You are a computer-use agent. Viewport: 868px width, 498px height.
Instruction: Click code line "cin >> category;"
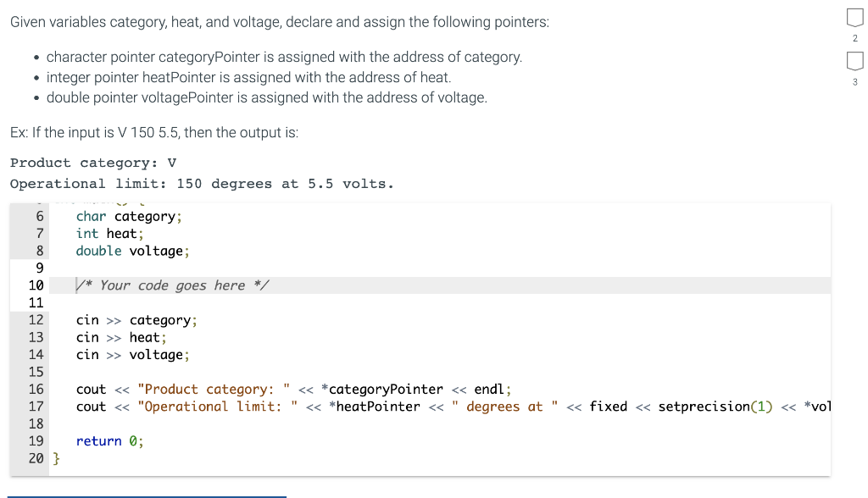[x=136, y=320]
